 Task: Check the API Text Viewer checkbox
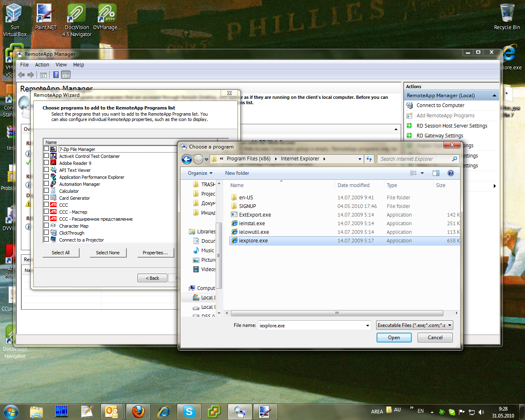point(46,170)
